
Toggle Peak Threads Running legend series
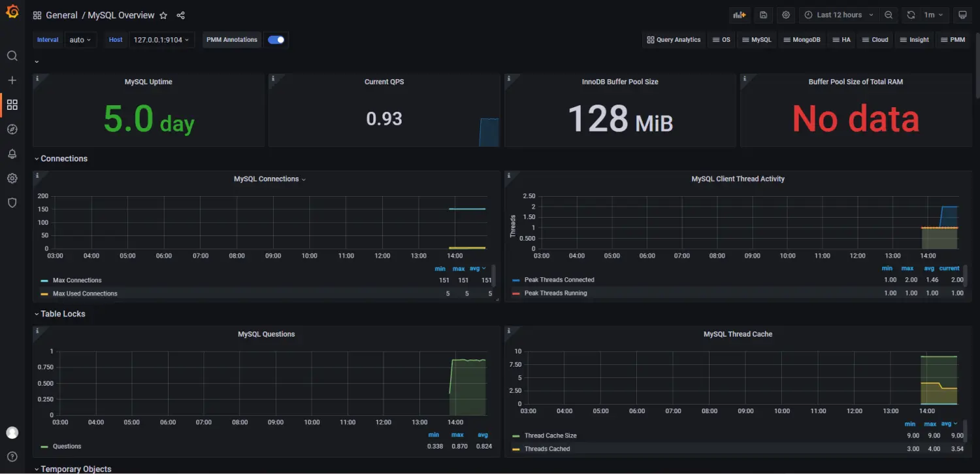[555, 293]
